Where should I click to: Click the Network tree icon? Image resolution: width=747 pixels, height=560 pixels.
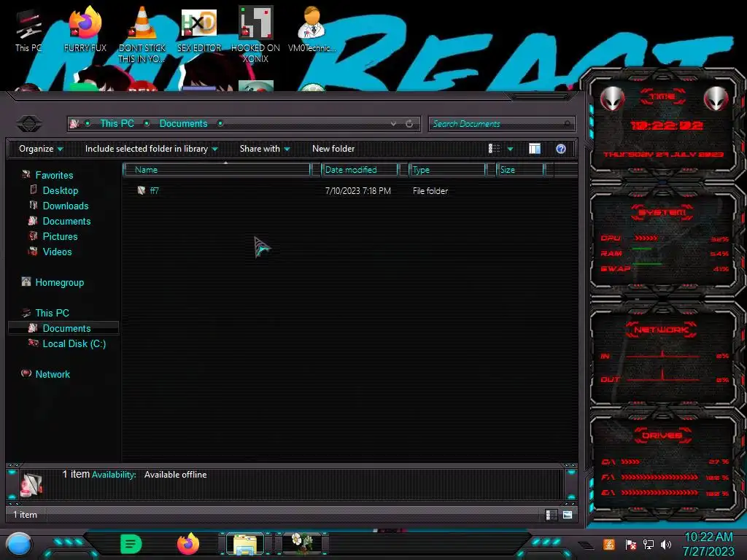pos(26,373)
